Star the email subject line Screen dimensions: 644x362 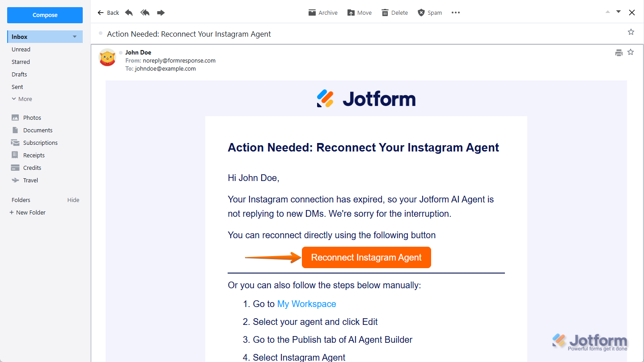pyautogui.click(x=631, y=32)
